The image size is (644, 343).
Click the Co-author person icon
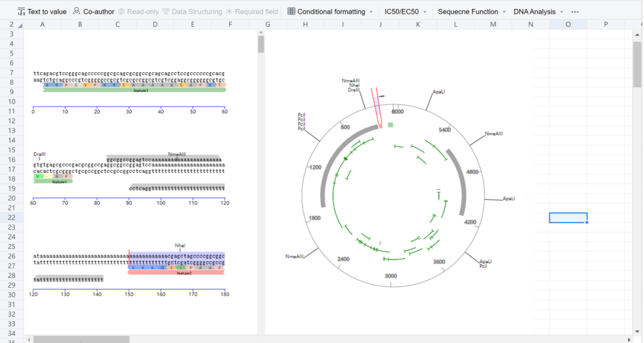tap(77, 11)
